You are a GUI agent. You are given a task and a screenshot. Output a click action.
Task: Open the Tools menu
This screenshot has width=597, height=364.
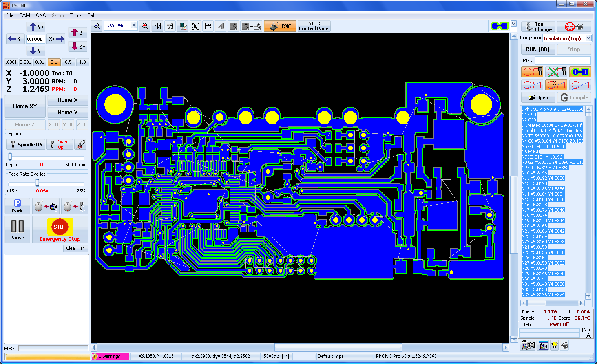point(75,15)
